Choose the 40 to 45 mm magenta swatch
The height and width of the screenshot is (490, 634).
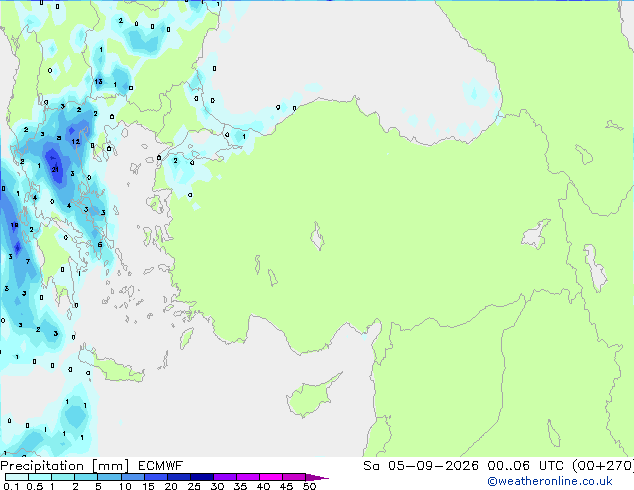(x=271, y=477)
